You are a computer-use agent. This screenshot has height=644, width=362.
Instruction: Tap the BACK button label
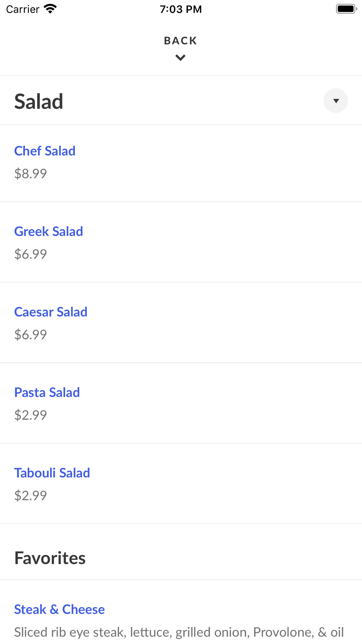pos(180,41)
